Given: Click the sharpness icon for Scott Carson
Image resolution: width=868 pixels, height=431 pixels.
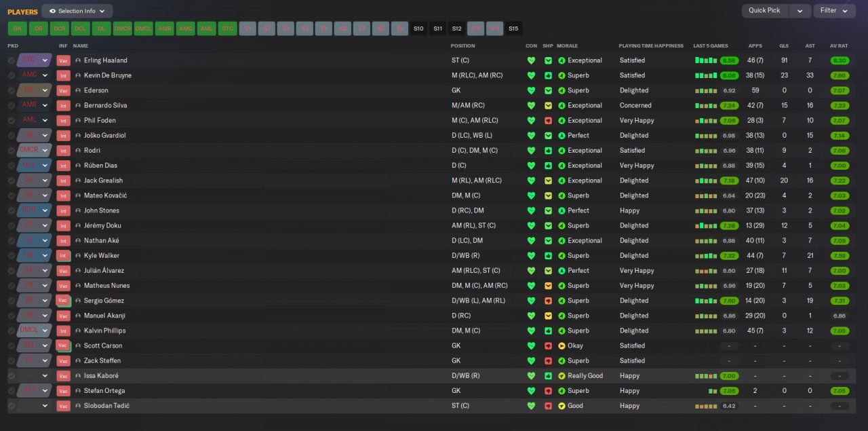Looking at the screenshot, I should [x=548, y=346].
